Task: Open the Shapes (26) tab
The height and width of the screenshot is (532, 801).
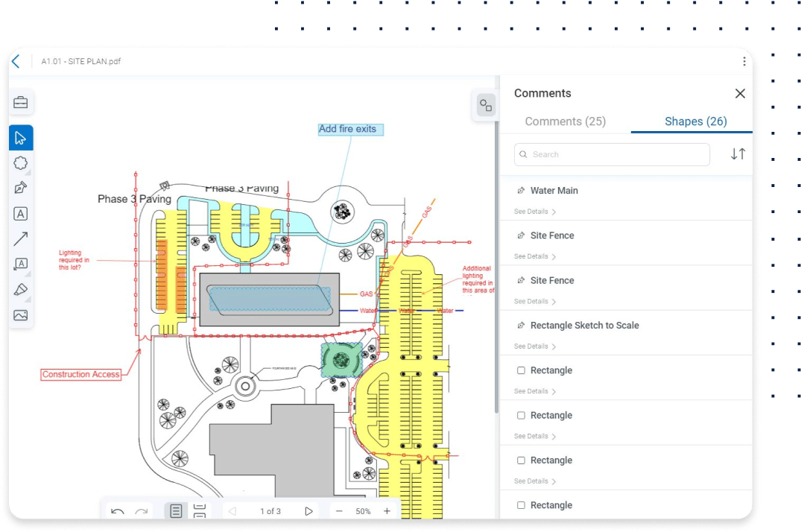Action: click(695, 121)
